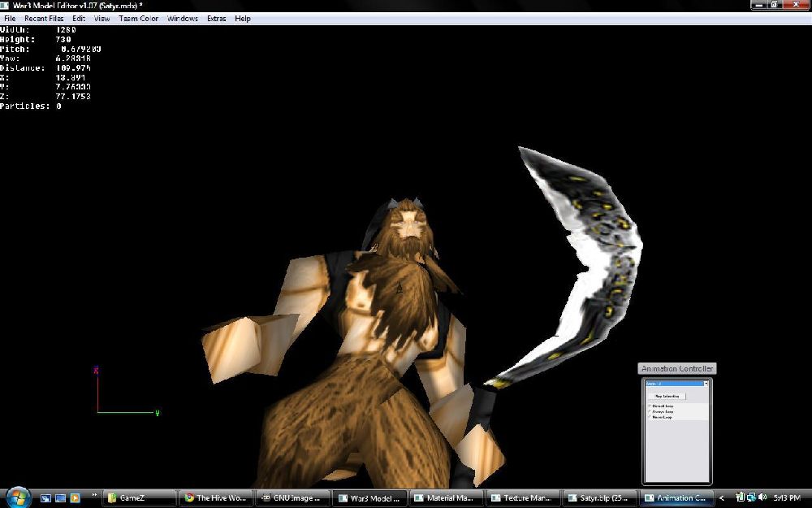Viewport: 812px width, 508px height.
Task: Open the Recent Files menu
Action: pos(44,19)
